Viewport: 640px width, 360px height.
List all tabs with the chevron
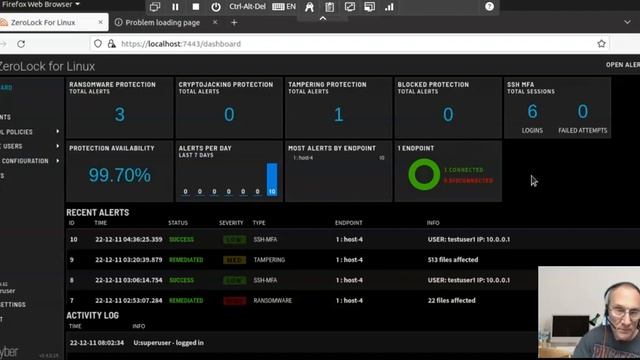[627, 22]
